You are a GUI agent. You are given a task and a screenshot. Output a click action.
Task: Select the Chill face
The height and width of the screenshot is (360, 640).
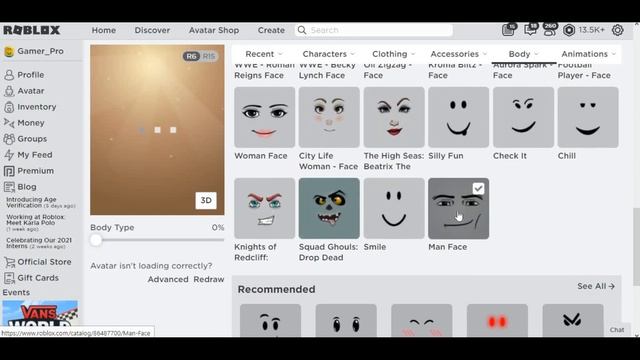click(x=588, y=117)
